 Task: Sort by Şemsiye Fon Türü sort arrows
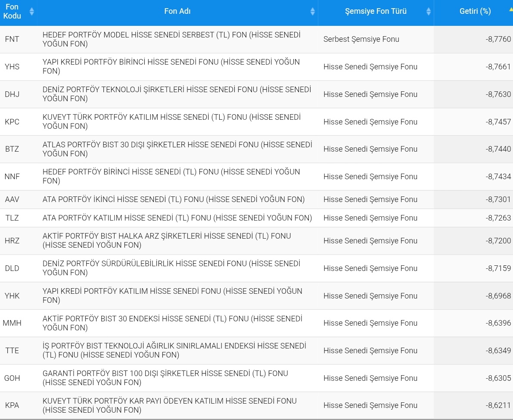(429, 12)
